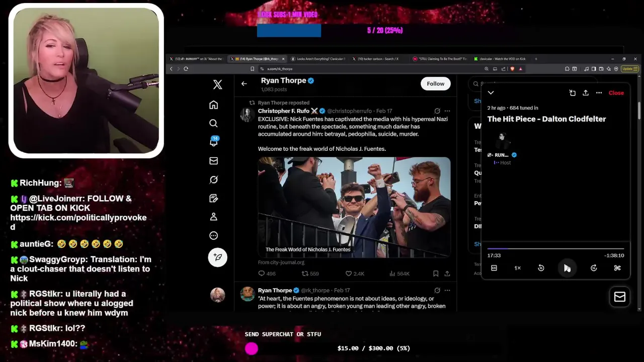
Task: Switch to clavicular Kick VOD tab
Action: coord(500,59)
